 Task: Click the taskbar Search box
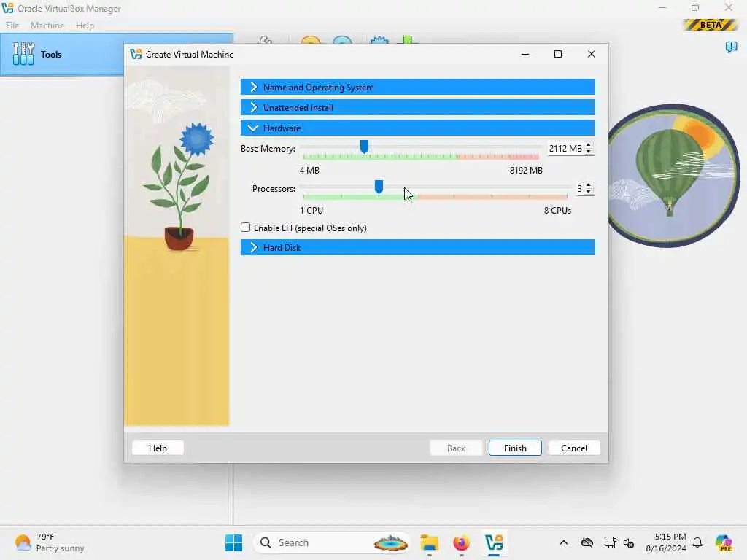coord(332,542)
